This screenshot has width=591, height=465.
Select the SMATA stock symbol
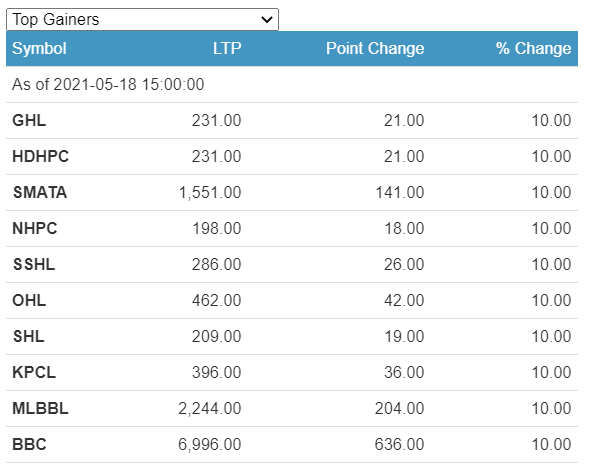coord(40,193)
